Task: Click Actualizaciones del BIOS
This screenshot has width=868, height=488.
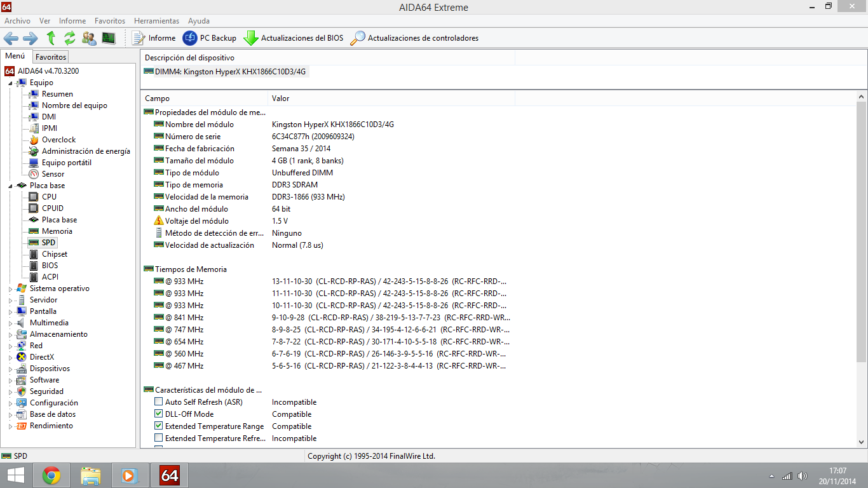Action: [294, 38]
